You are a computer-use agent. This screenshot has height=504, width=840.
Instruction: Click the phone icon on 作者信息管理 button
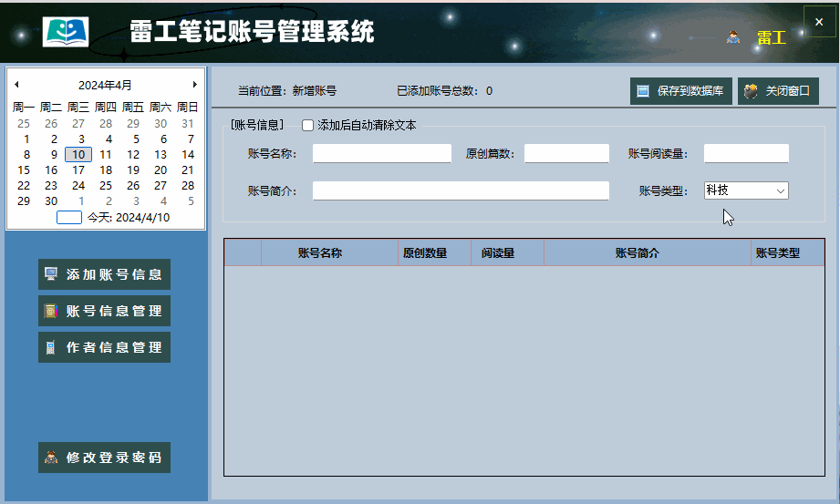tap(50, 347)
